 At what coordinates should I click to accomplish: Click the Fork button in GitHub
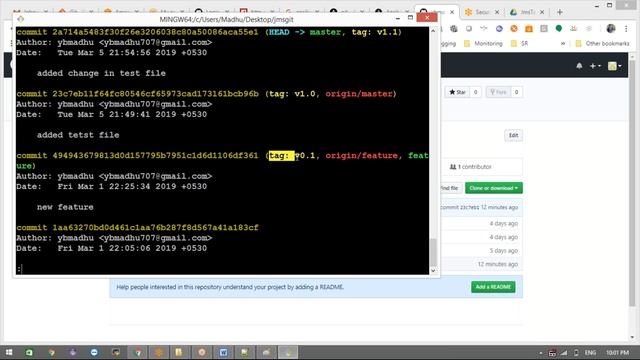[x=498, y=92]
